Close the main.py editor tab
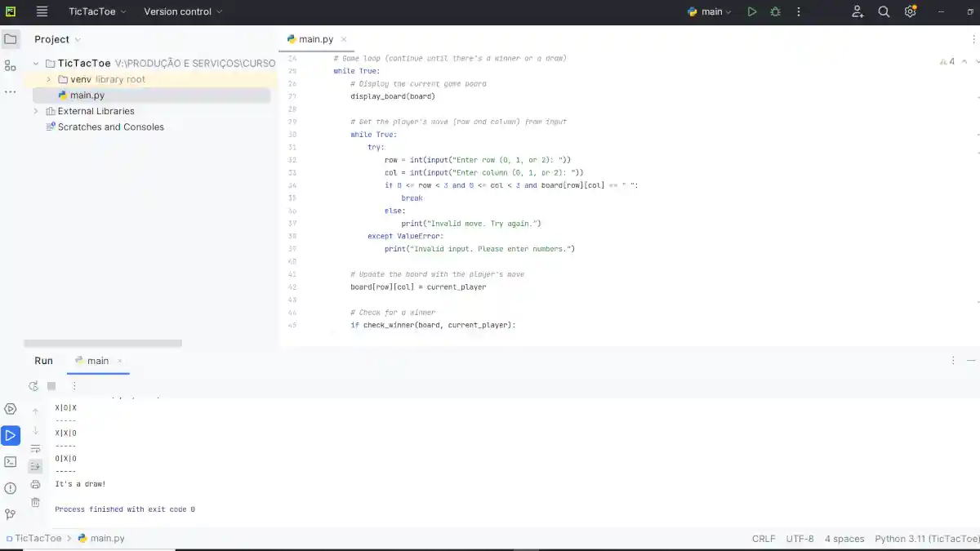 pyautogui.click(x=344, y=39)
